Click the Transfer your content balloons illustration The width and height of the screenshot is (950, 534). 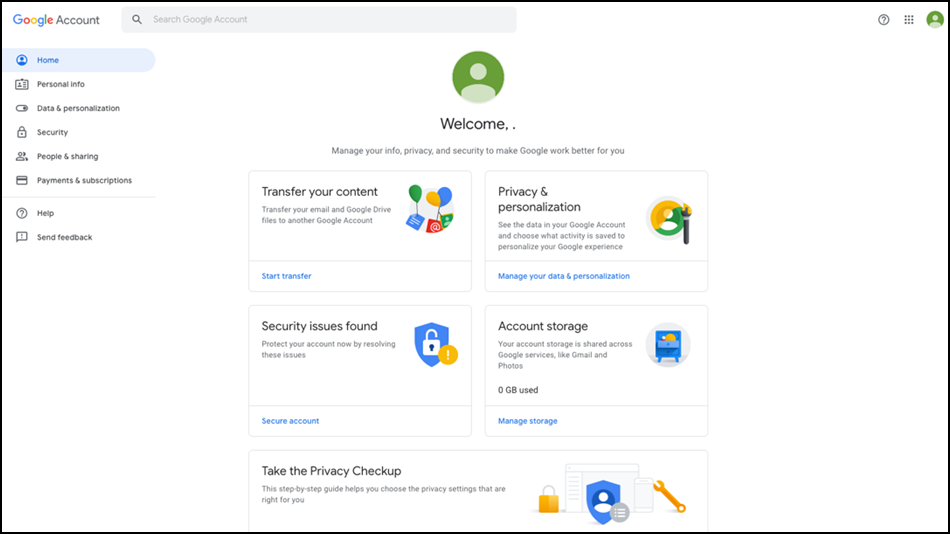coord(431,209)
